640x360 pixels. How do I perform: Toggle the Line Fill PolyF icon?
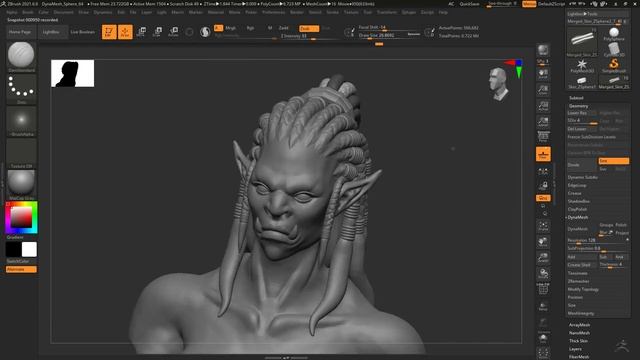543,289
